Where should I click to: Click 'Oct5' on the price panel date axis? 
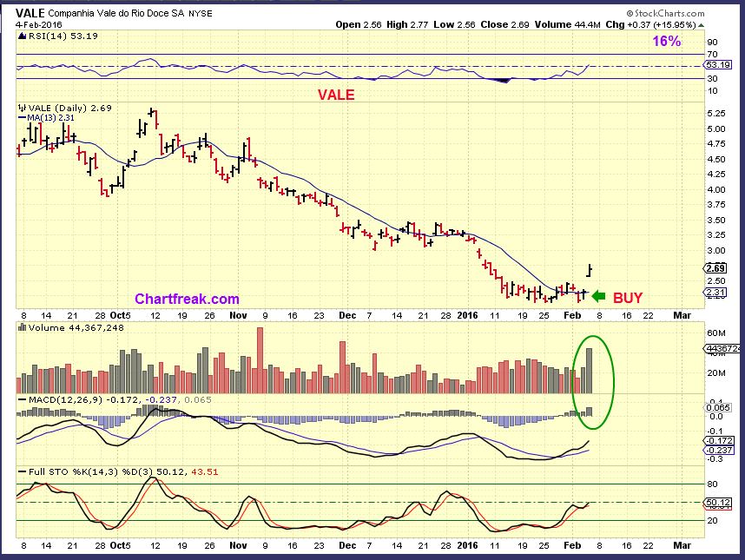(120, 315)
